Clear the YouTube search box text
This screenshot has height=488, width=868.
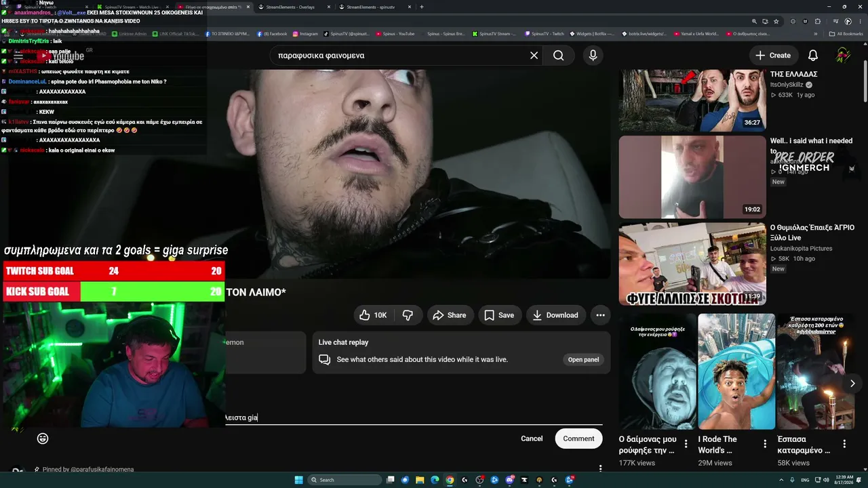[534, 56]
